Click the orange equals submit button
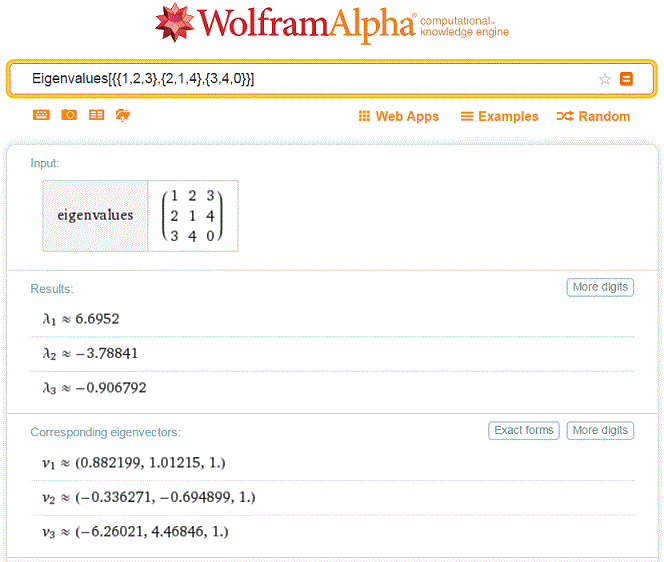The image size is (664, 562). (626, 79)
